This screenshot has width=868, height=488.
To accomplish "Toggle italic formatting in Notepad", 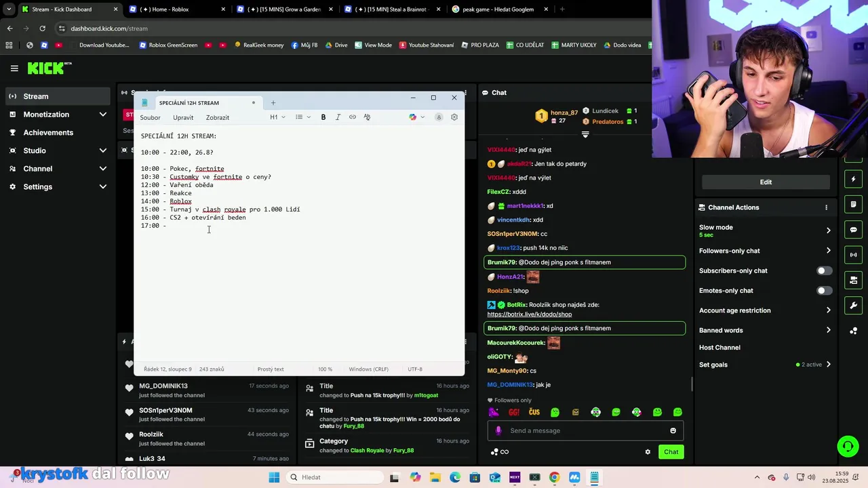I will coord(338,117).
